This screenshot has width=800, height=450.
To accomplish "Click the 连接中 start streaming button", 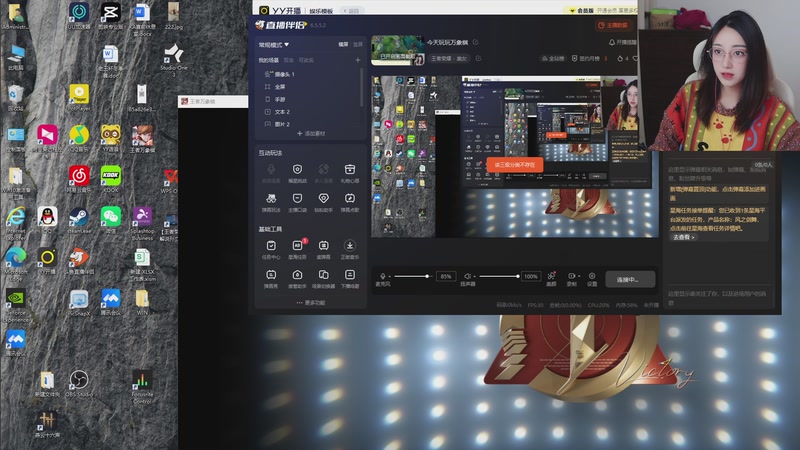I will [630, 280].
